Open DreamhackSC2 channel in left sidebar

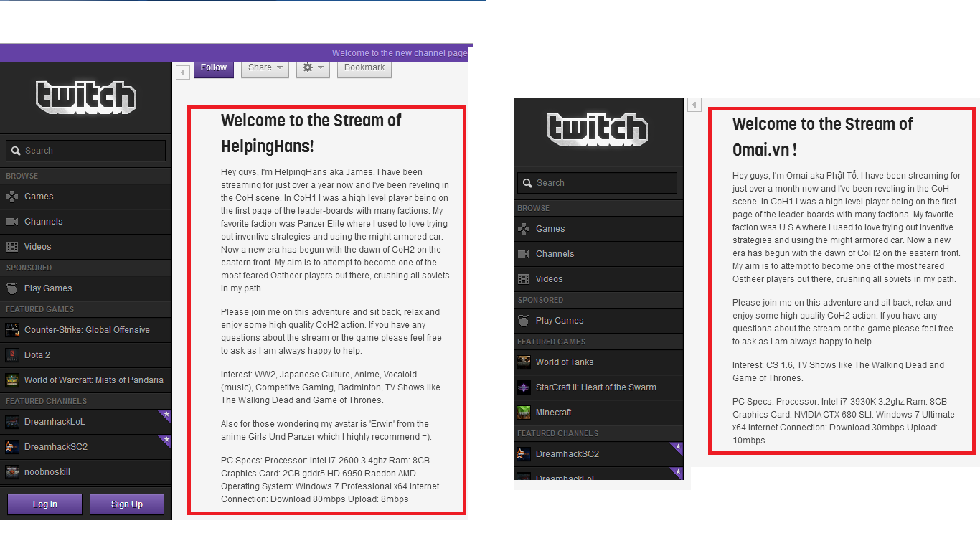(x=86, y=447)
